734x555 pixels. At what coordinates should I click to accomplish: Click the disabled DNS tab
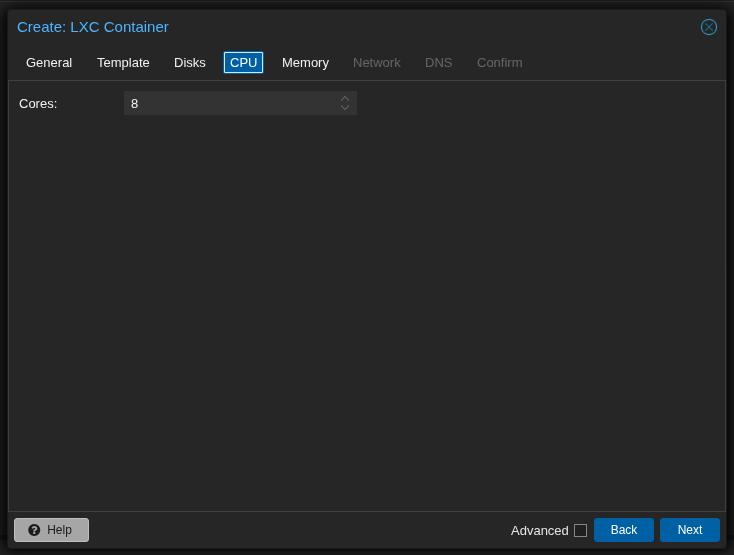(438, 62)
